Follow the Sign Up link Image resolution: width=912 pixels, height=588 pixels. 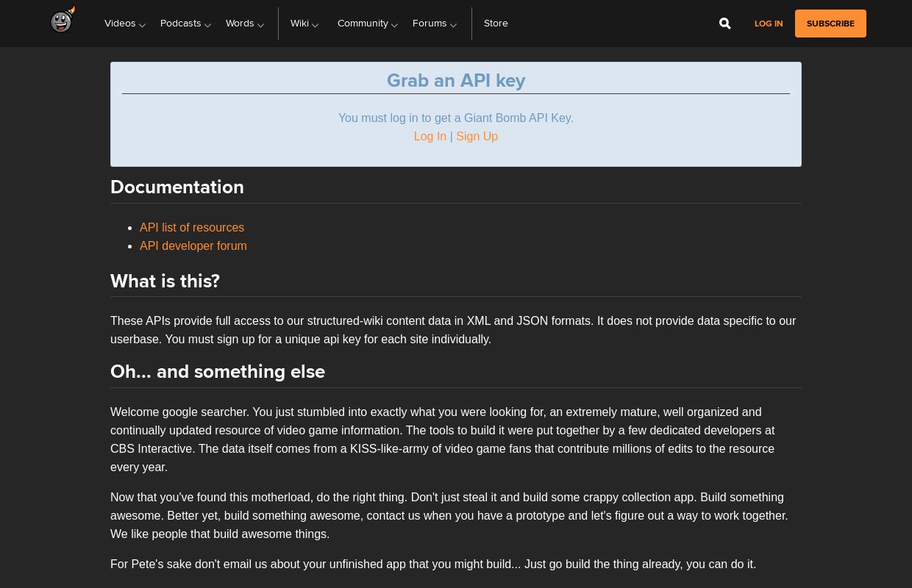(x=477, y=137)
